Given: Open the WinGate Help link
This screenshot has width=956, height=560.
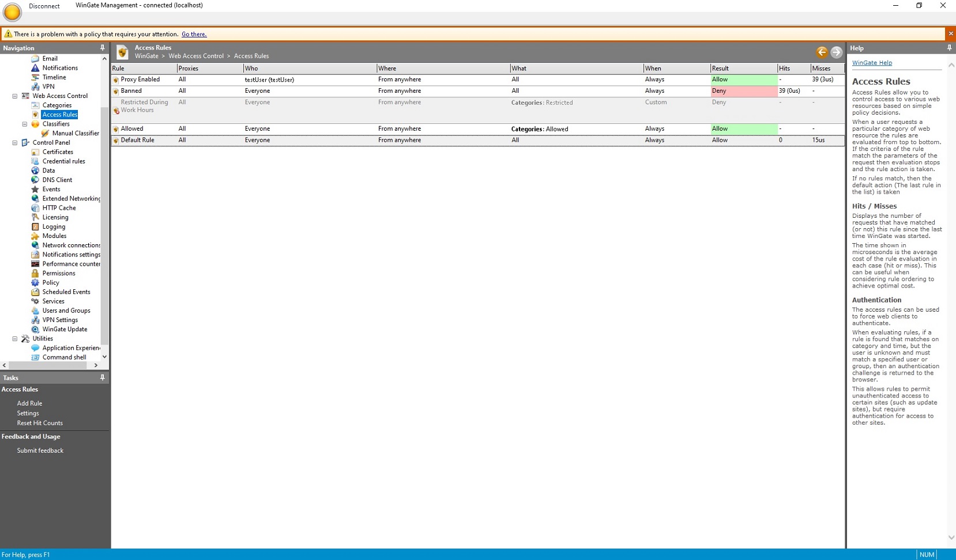Looking at the screenshot, I should click(x=872, y=63).
